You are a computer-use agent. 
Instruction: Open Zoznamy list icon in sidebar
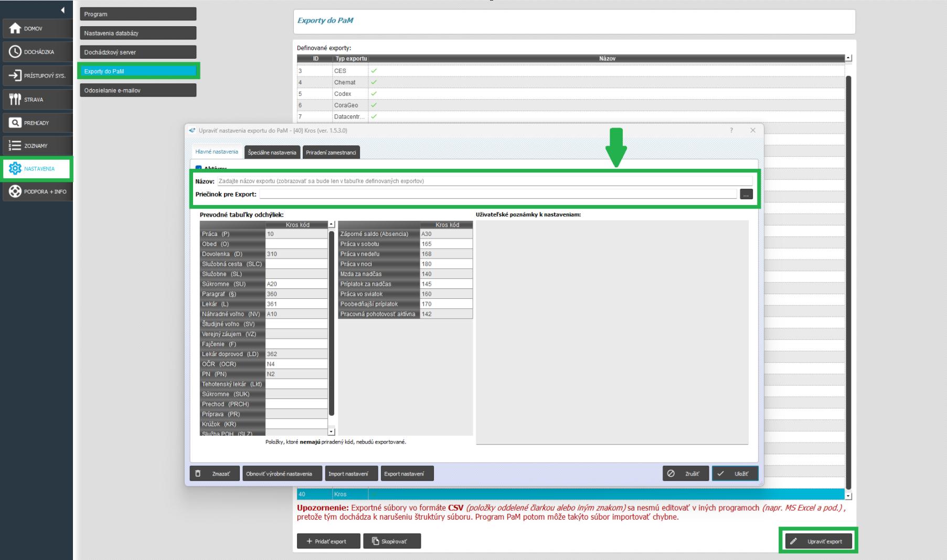tap(15, 146)
